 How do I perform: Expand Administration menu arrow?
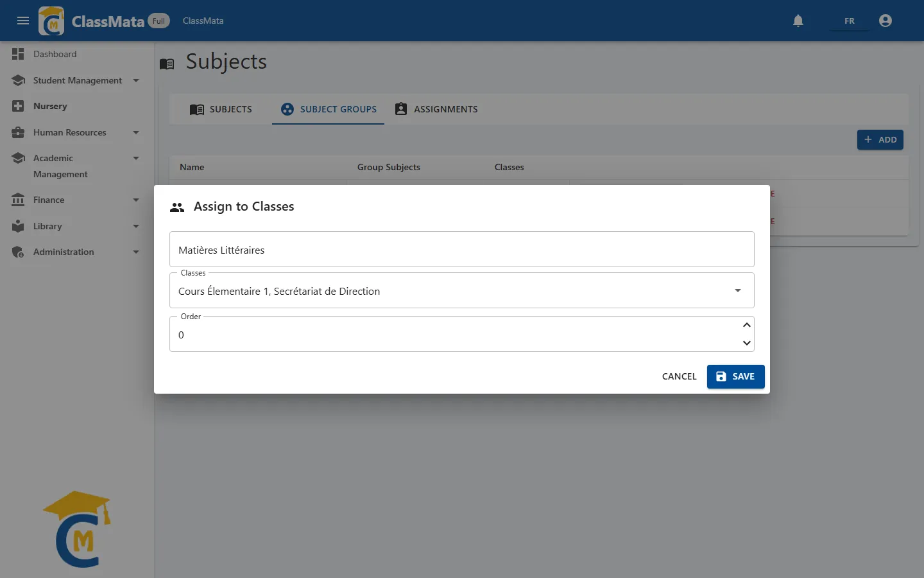pyautogui.click(x=136, y=252)
